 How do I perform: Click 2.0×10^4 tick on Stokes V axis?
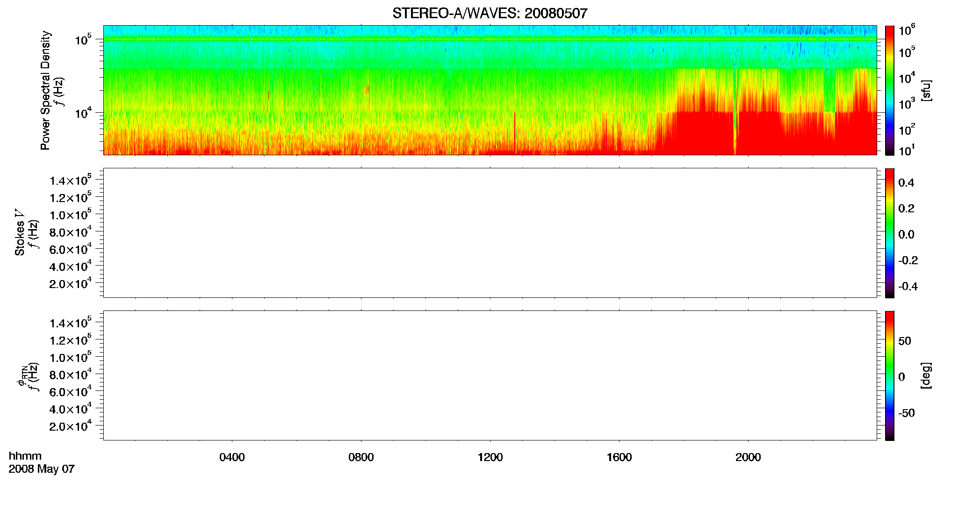[71, 283]
